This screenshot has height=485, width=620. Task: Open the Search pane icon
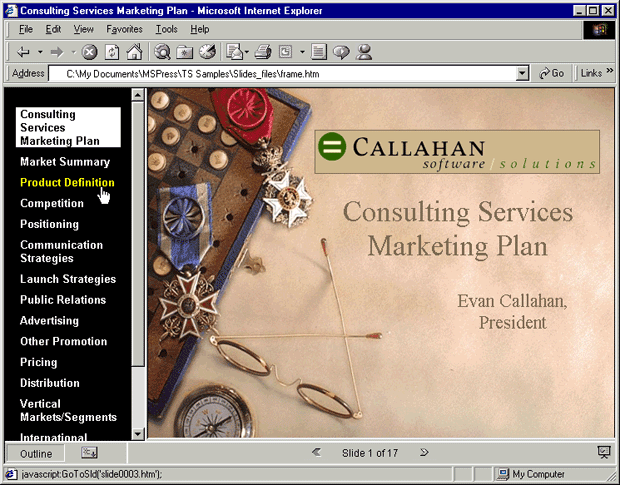162,51
